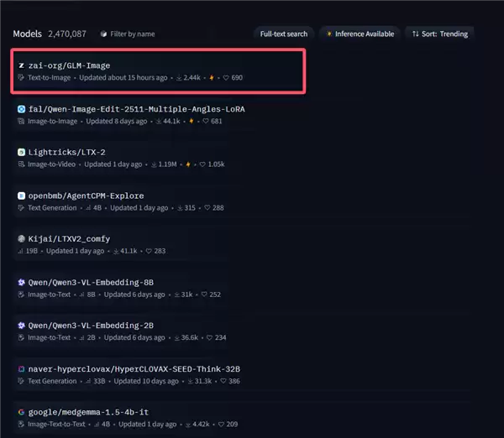
Task: Click the fal organization avatar icon
Action: [x=21, y=109]
